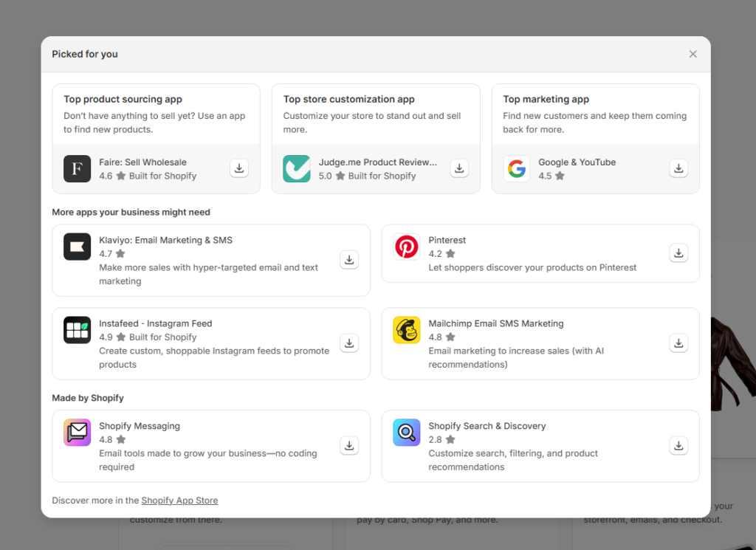This screenshot has width=756, height=550.
Task: Click the Klaviyo flag logo
Action: pos(77,247)
